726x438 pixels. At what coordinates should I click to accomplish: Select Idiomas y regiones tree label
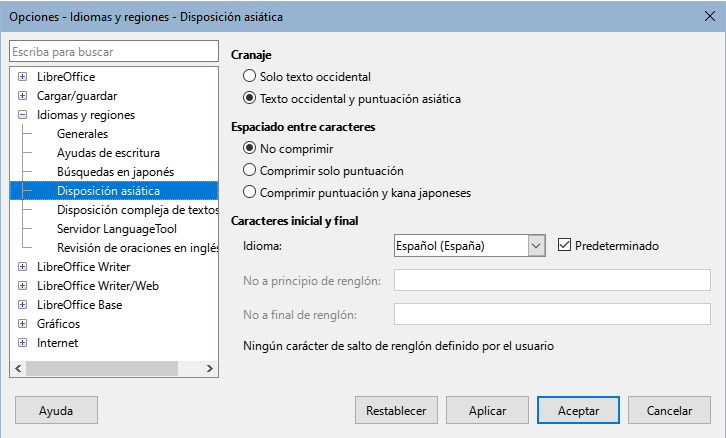[86, 115]
